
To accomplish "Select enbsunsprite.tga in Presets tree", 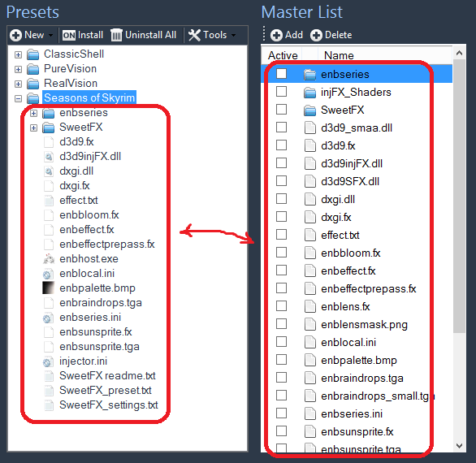I will tap(100, 347).
